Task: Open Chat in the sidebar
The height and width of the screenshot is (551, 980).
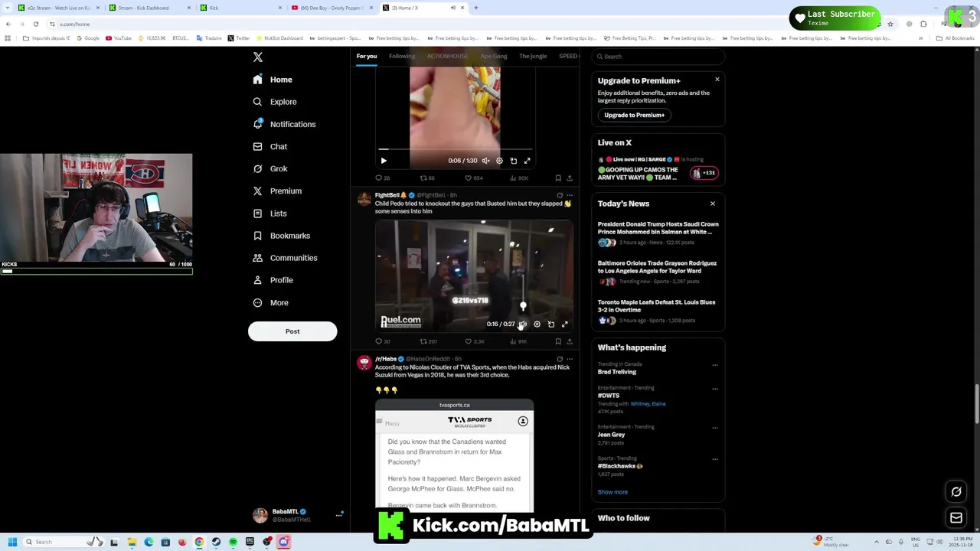Action: 269,146
